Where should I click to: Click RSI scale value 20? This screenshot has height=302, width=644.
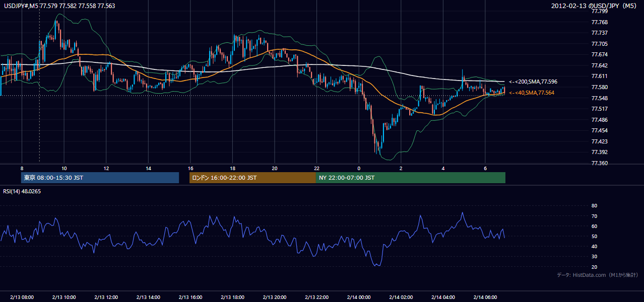(x=594, y=267)
